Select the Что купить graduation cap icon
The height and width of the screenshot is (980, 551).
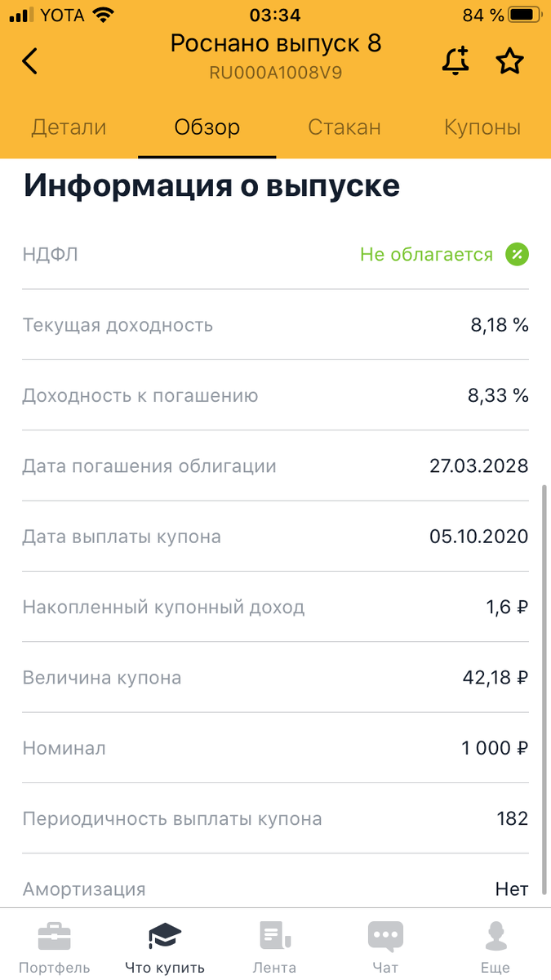coord(165,935)
